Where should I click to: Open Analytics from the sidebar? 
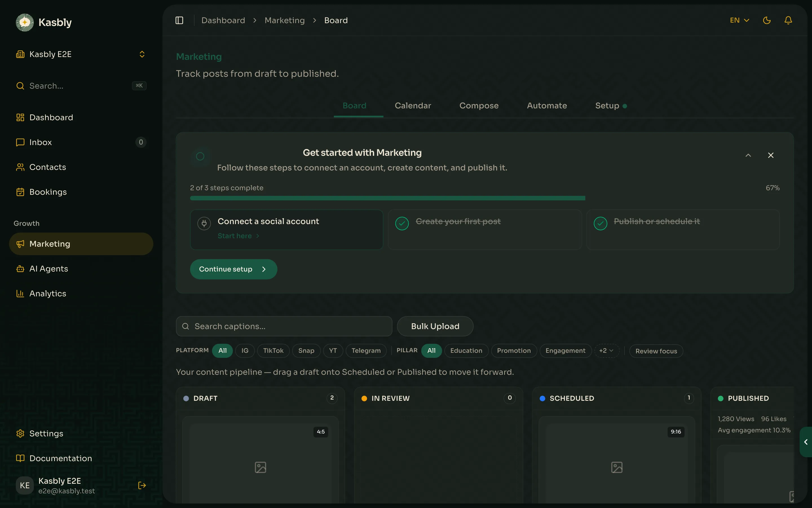[81, 294]
